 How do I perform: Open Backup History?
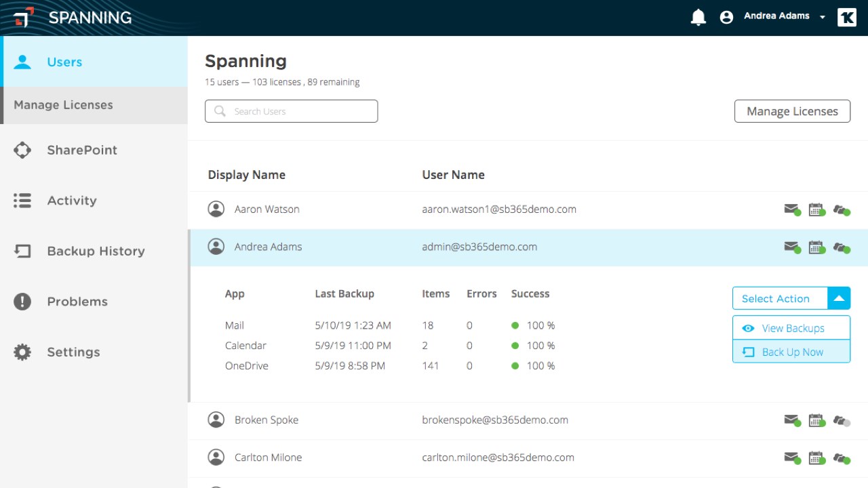coord(94,251)
